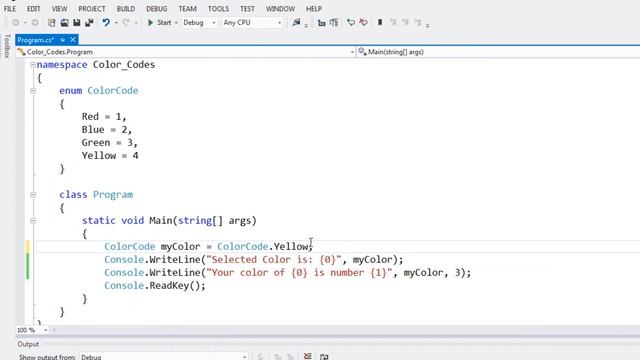Image resolution: width=640 pixels, height=360 pixels.
Task: Click the 'Blue = 2,' enum line
Action: 107,130
